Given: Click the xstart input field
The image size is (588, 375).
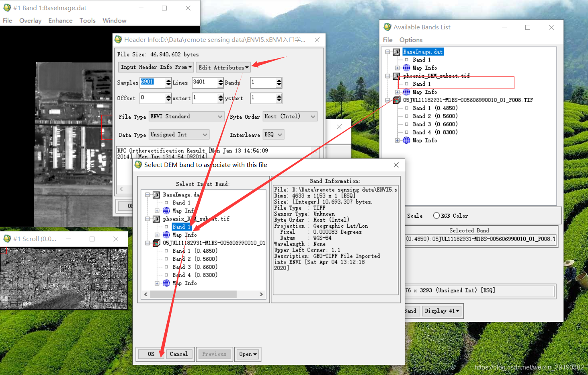Looking at the screenshot, I should pos(205,98).
